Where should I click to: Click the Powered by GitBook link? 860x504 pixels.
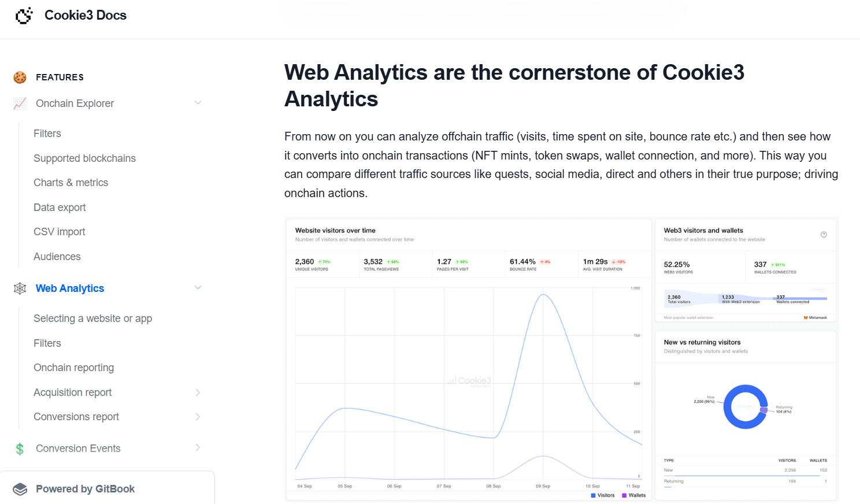pos(85,488)
